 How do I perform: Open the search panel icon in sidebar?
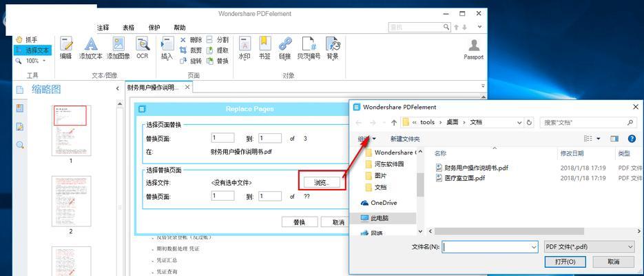[20, 144]
